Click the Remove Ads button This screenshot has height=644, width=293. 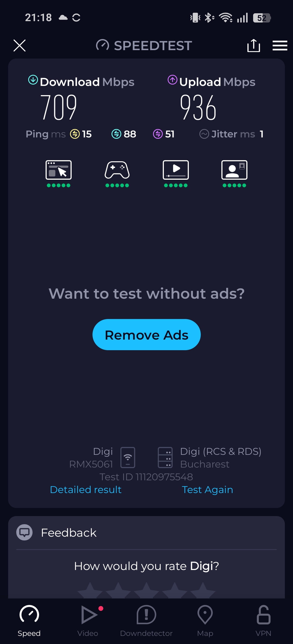tap(146, 335)
